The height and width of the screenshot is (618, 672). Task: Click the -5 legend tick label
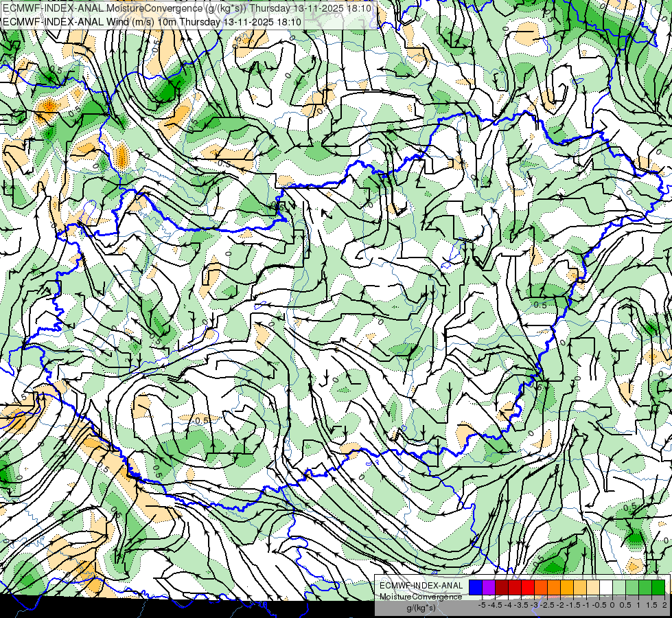[x=482, y=605]
